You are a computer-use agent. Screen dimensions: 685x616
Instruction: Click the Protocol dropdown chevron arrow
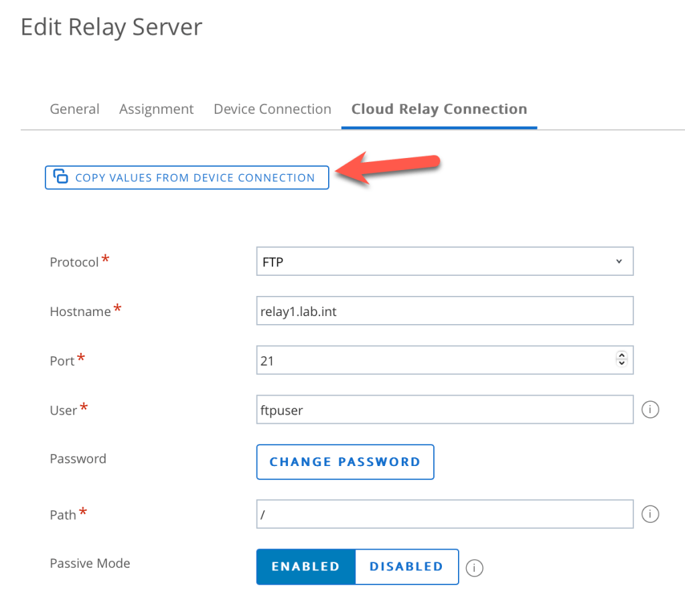619,262
